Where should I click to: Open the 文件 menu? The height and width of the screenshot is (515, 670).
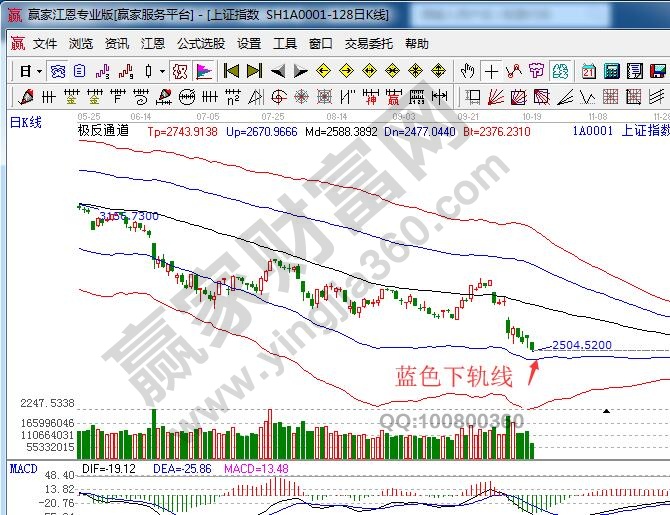tap(45, 44)
